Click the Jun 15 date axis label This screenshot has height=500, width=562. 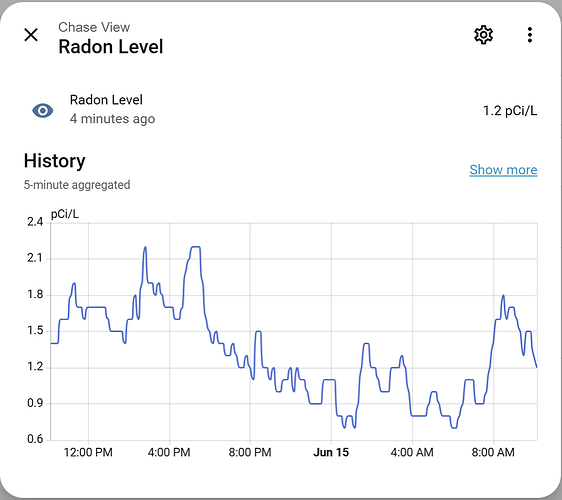(x=331, y=452)
